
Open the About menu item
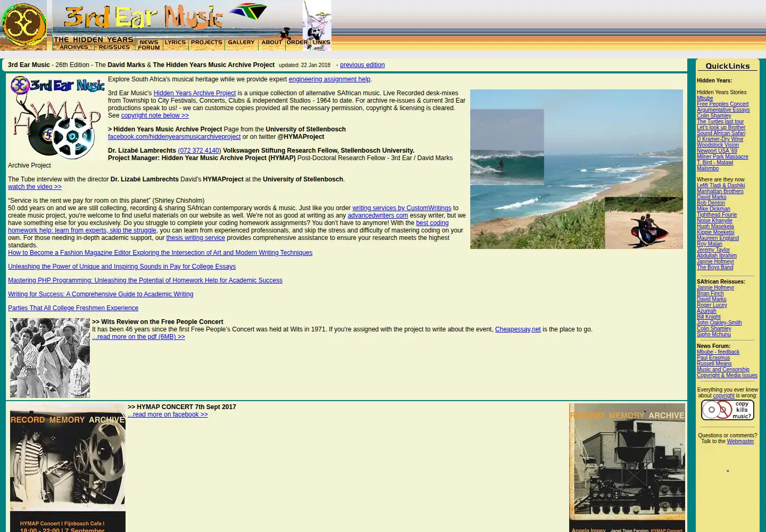[271, 42]
